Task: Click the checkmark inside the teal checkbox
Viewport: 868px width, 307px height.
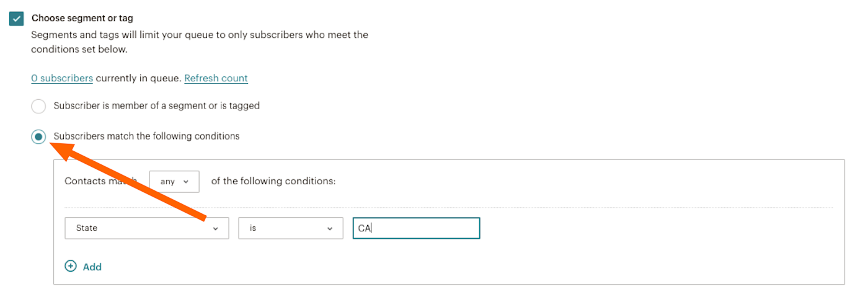Action: pos(17,19)
